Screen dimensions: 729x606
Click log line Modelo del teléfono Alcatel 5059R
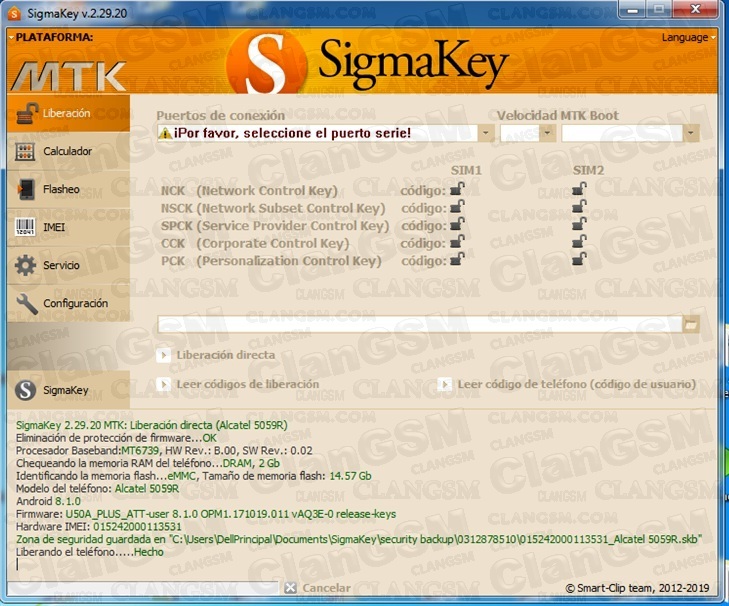tap(97, 488)
